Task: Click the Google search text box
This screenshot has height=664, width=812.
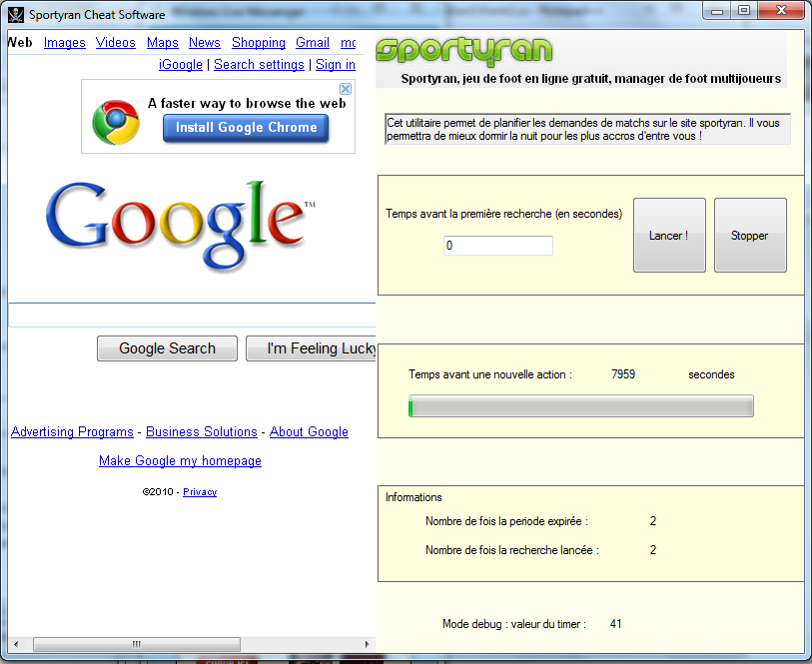Action: (192, 316)
